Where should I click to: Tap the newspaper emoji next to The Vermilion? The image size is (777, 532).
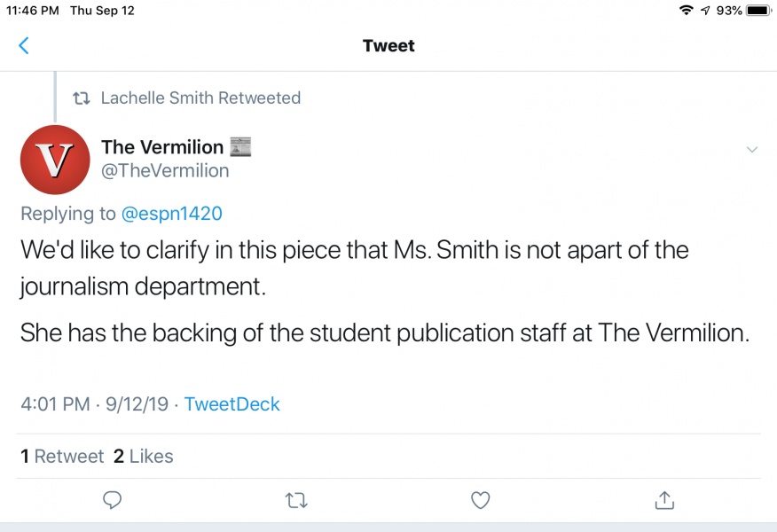point(240,147)
